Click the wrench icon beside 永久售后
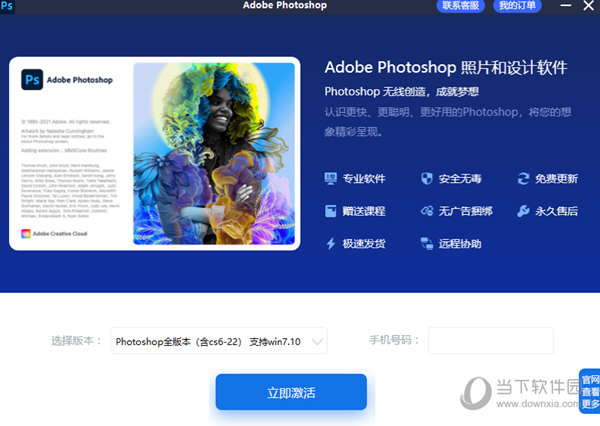The width and height of the screenshot is (600, 426). click(x=523, y=211)
